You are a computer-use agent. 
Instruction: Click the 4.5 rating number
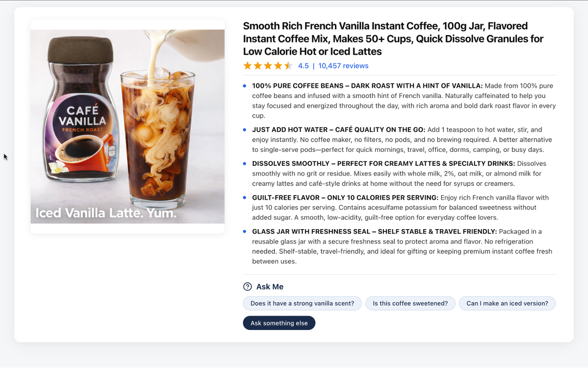[x=303, y=66]
